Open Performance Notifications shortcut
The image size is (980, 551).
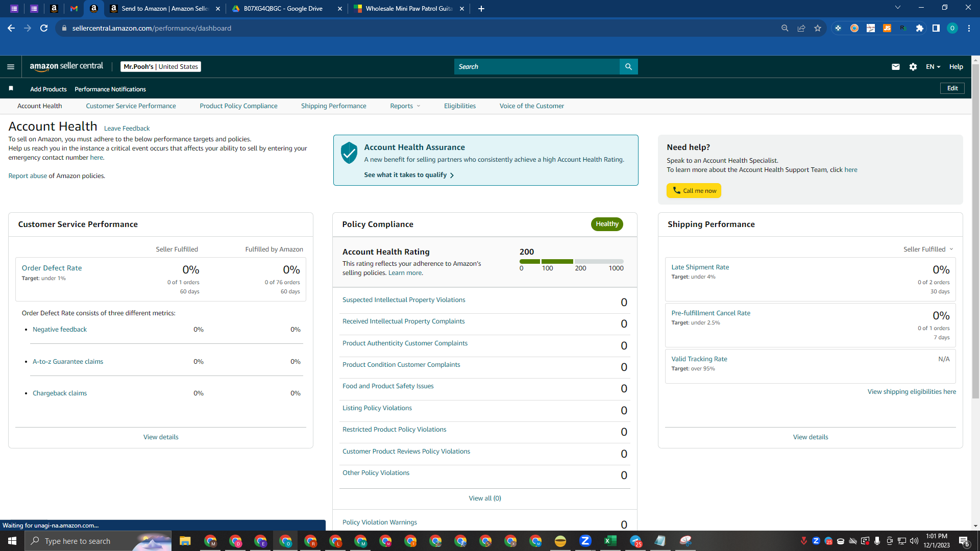[110, 89]
